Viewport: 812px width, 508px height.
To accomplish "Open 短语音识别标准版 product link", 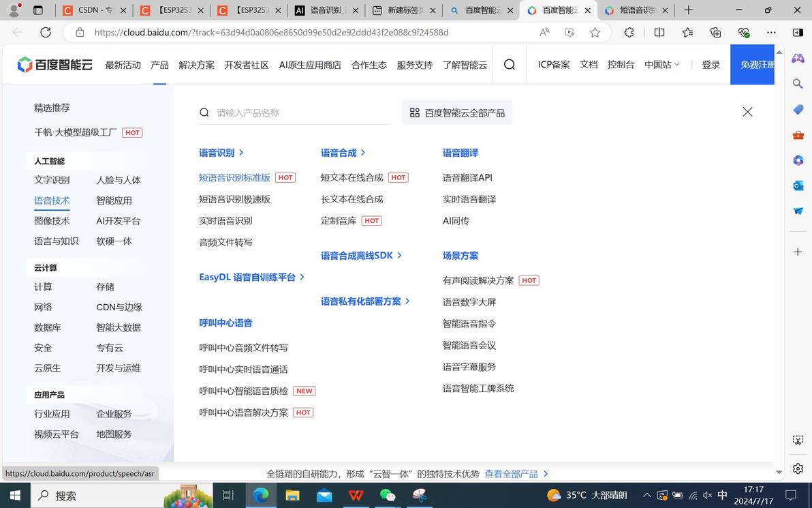I will pyautogui.click(x=234, y=177).
